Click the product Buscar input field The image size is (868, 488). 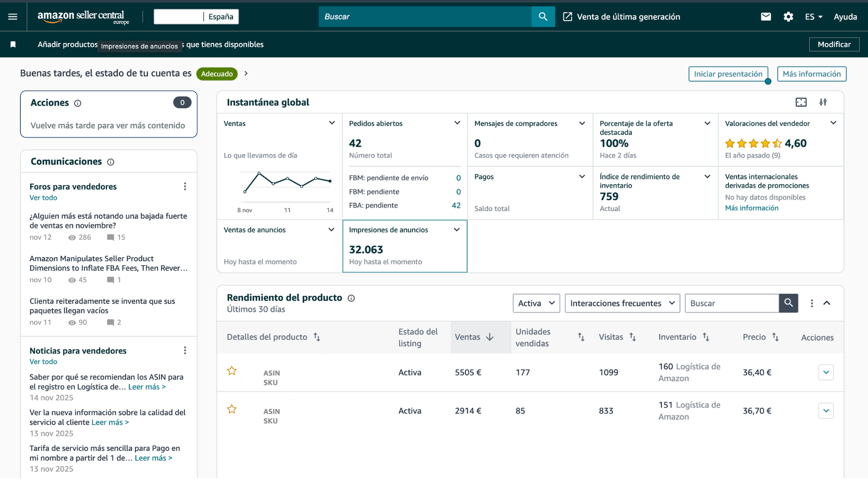731,303
